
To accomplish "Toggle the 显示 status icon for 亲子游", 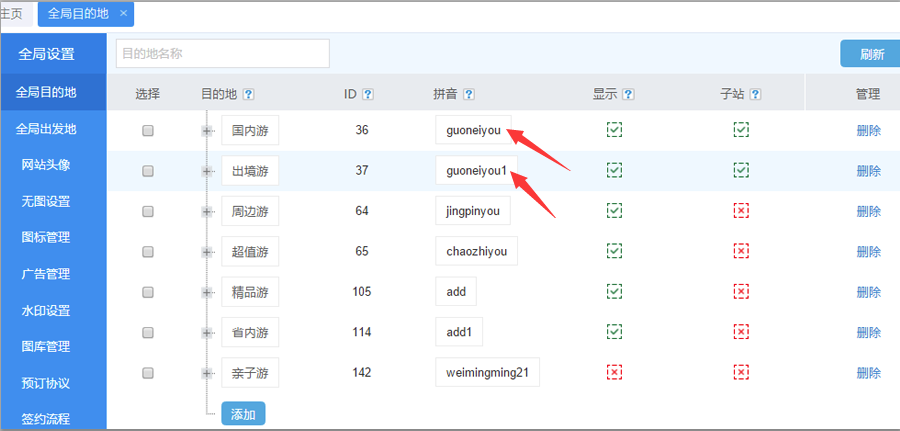I will click(614, 373).
